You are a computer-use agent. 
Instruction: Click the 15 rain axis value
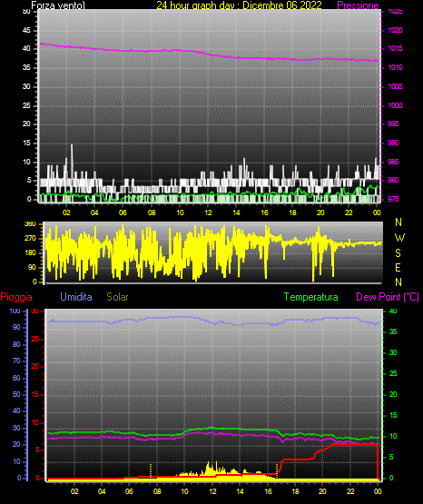click(x=35, y=394)
